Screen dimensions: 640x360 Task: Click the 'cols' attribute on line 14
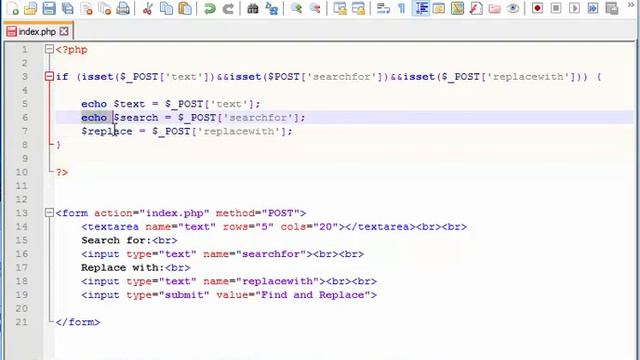coord(293,227)
